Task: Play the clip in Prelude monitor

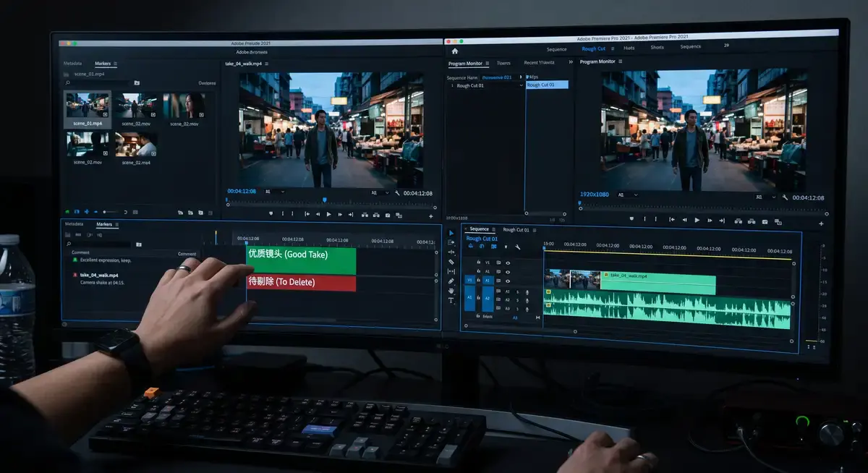Action: point(329,214)
